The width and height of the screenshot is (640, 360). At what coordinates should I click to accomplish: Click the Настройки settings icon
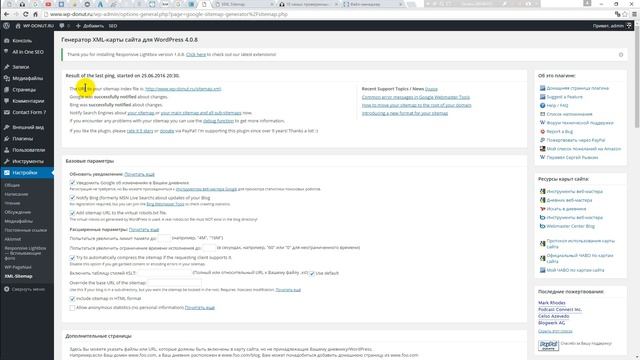pos(6,173)
